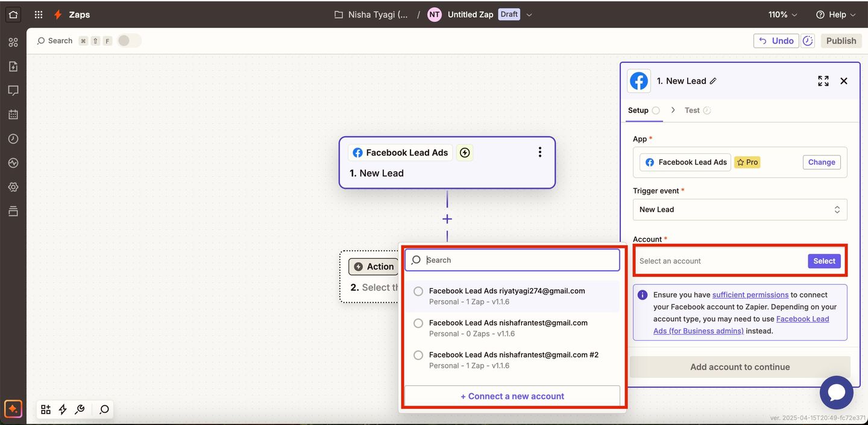Click the NT user avatar
The image size is (868, 425).
click(x=435, y=14)
